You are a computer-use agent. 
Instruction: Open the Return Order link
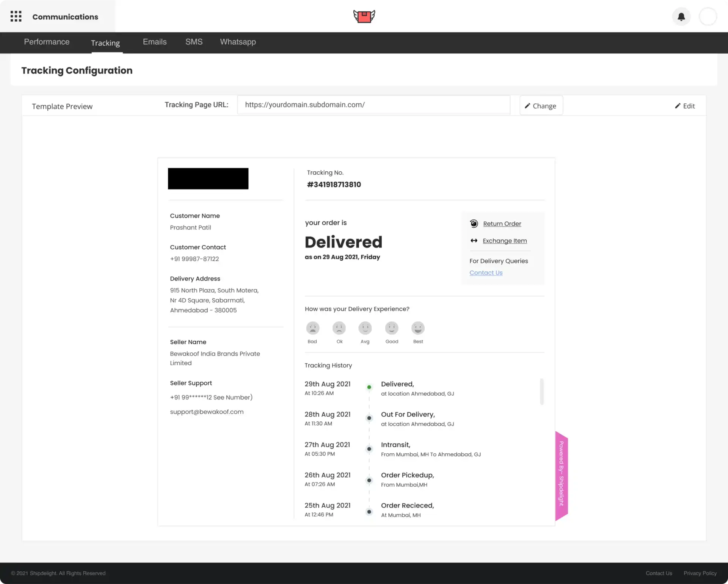(x=502, y=224)
